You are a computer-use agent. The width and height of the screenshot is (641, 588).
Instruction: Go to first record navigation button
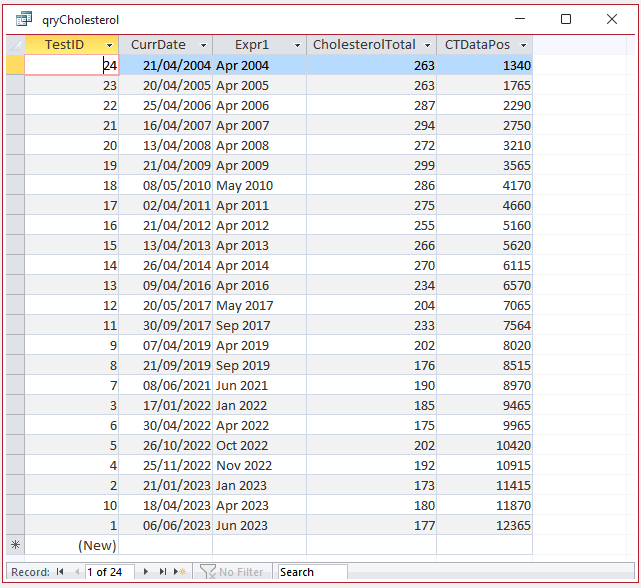[60, 572]
